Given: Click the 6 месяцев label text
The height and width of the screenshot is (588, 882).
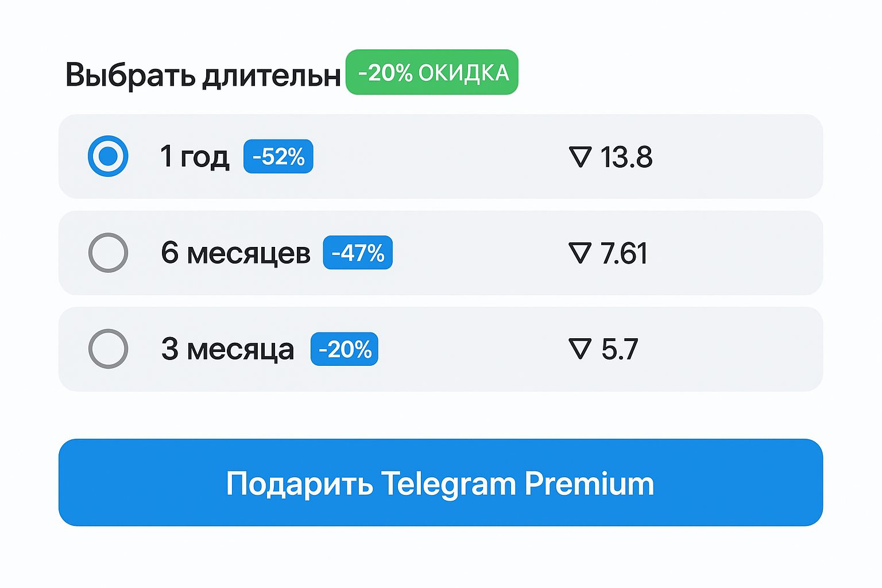Looking at the screenshot, I should coord(236,253).
